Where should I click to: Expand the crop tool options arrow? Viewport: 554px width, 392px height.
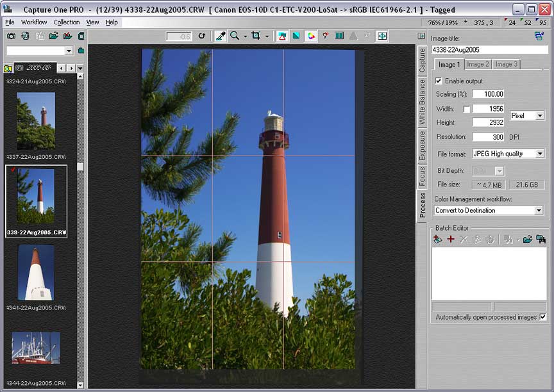click(x=267, y=37)
